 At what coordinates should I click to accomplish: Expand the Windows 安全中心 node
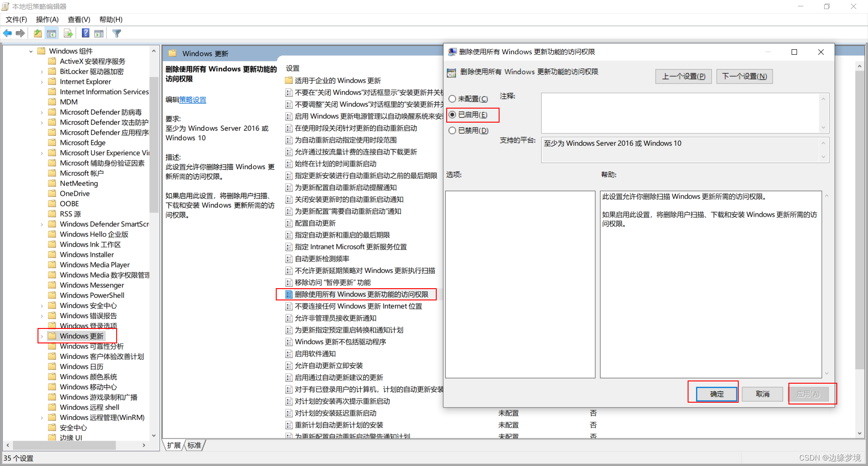coord(42,306)
